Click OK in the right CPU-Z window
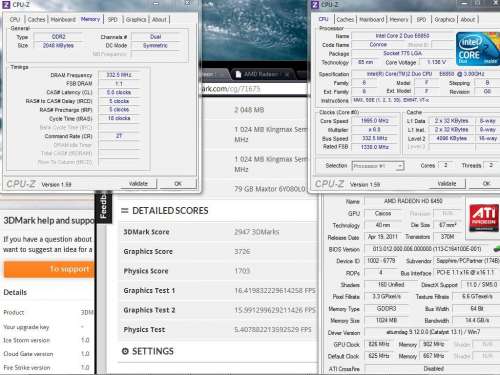Screen dimensions: 500x375 coord(486,184)
